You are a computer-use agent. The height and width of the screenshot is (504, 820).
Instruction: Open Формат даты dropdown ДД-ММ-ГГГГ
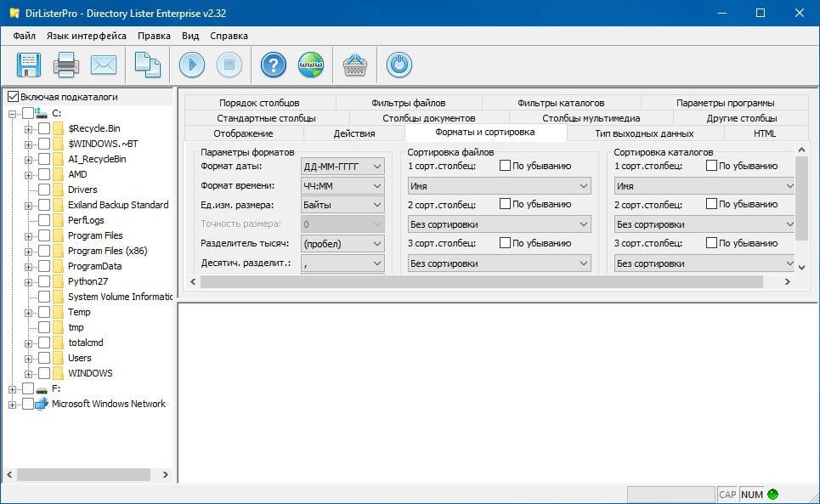click(x=342, y=167)
